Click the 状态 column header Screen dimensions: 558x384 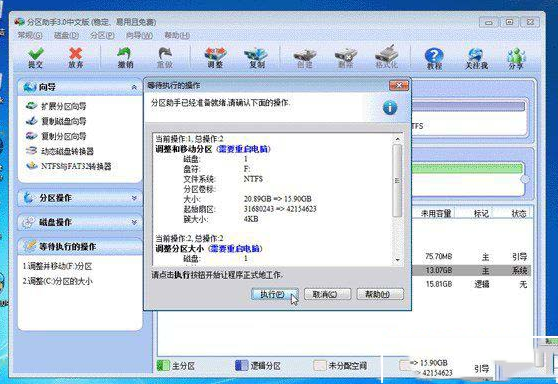coord(518,214)
